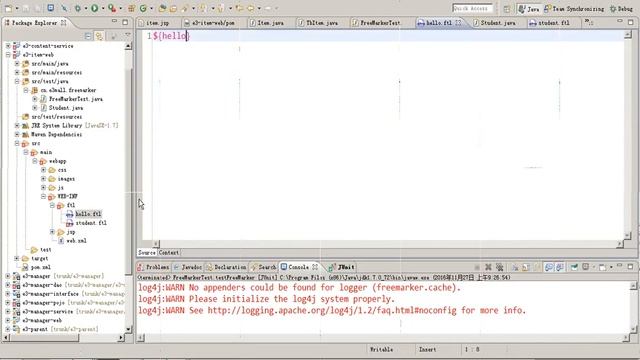The height and width of the screenshot is (360, 640).
Task: Expand the e3-content-service project
Action: pos(8,46)
